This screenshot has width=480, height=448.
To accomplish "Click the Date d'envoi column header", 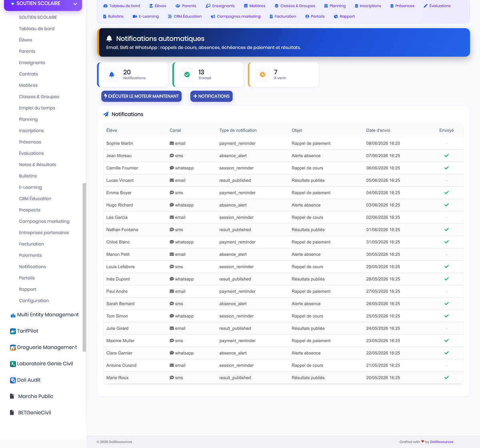I will [378, 130].
